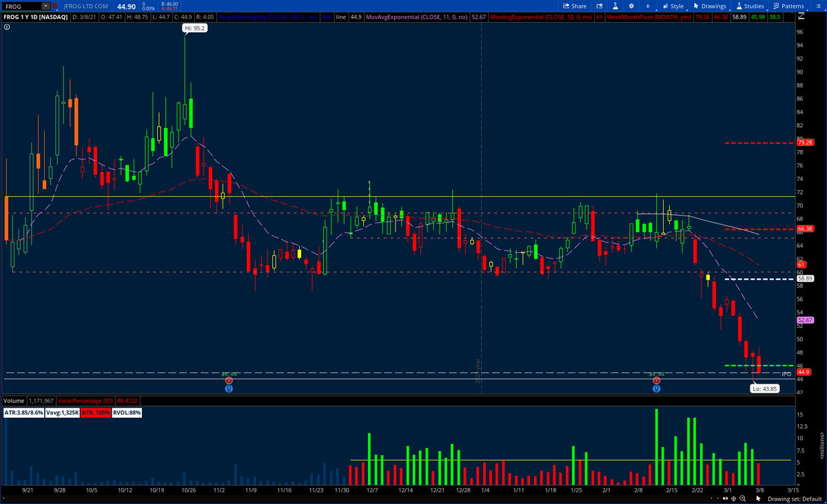Click the RVOL:88% label

tap(127, 412)
